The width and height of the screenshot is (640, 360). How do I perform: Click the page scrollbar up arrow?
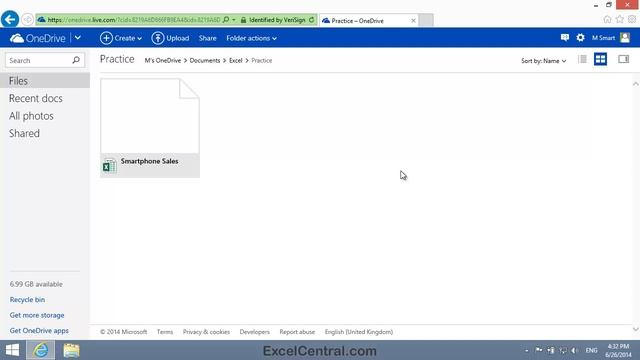click(x=636, y=84)
